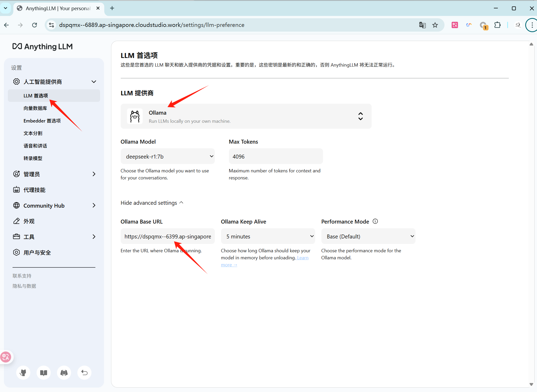Select LLM 首选项 in sidebar
This screenshot has height=392, width=537.
[x=54, y=96]
